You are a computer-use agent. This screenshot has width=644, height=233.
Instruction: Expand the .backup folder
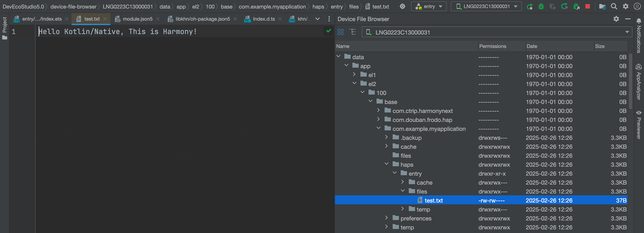[x=386, y=137]
